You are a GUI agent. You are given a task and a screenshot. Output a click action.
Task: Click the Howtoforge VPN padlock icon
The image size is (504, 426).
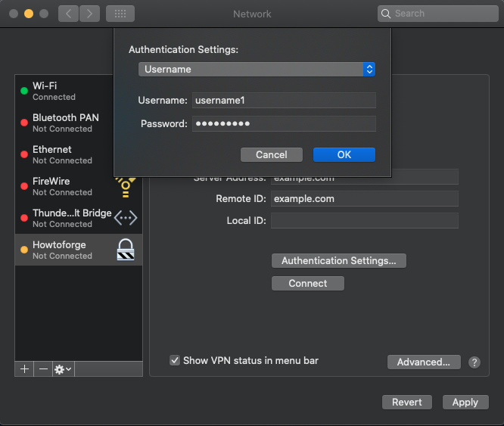point(126,250)
